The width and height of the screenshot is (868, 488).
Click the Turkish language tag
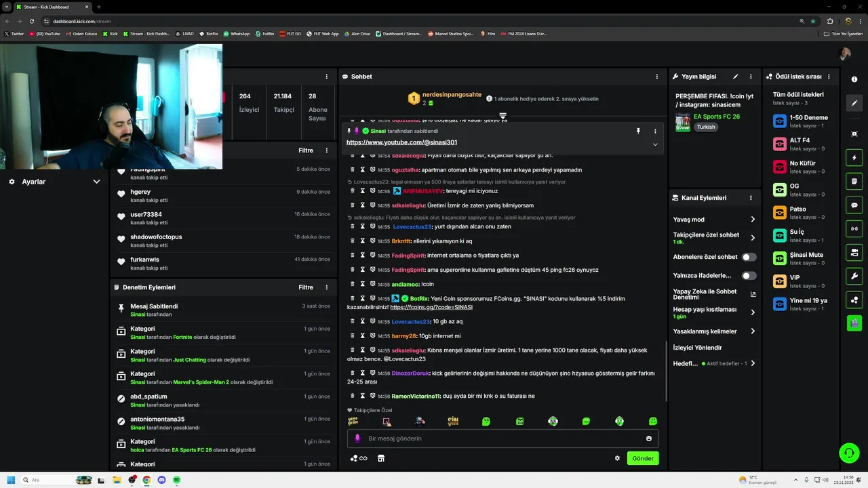tap(706, 127)
